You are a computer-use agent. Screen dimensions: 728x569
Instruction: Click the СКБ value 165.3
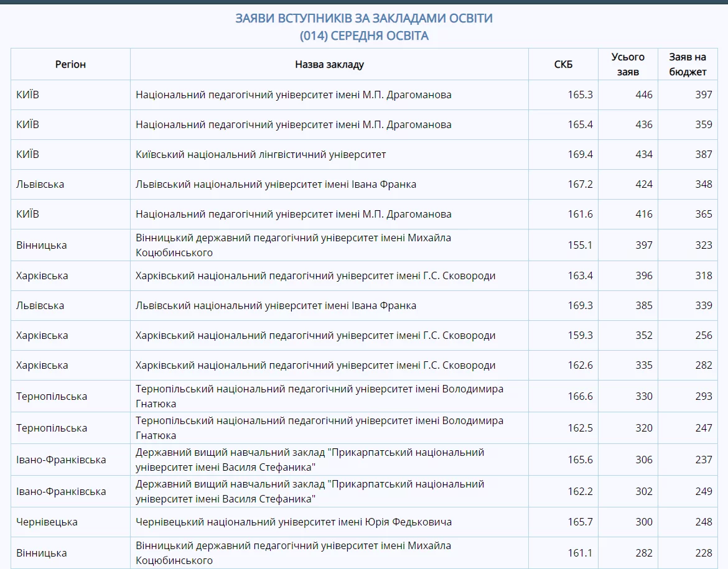point(581,95)
